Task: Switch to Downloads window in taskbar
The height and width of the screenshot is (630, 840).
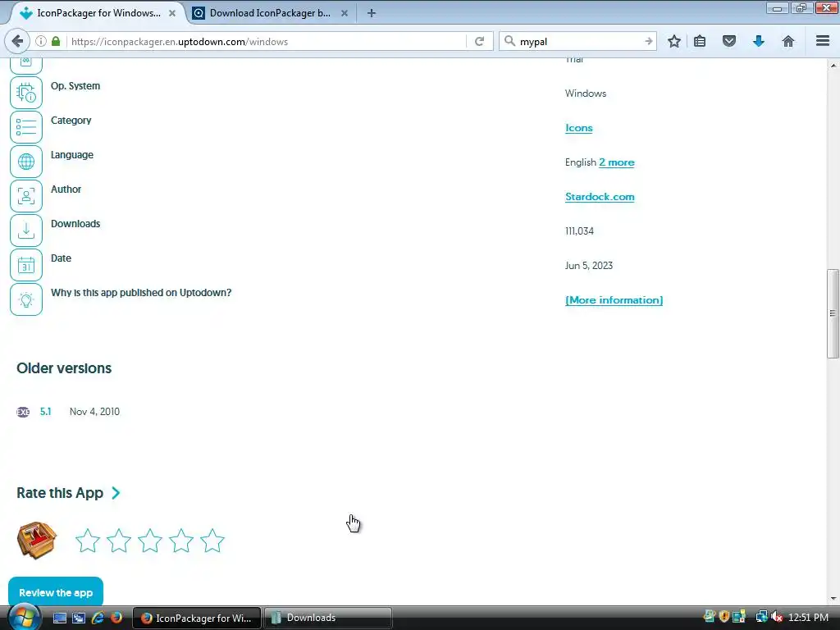Action: (x=328, y=618)
